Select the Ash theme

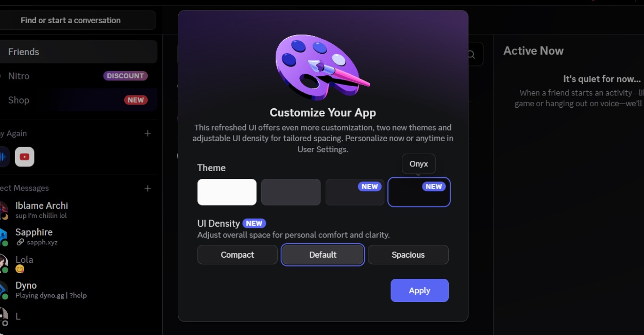tap(291, 192)
